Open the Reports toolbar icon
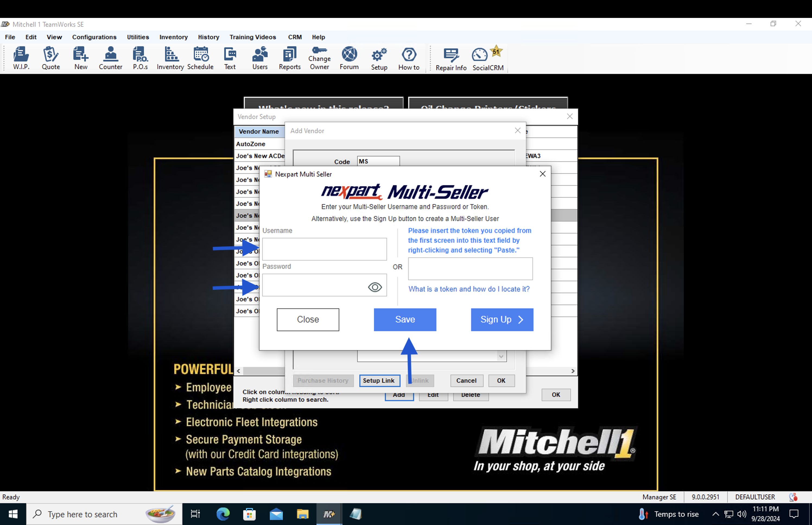Viewport: 812px width, 525px height. click(290, 58)
